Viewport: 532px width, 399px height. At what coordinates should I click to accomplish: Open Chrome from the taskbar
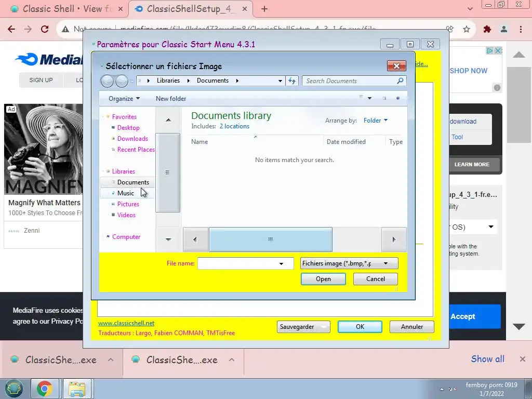coord(45,389)
